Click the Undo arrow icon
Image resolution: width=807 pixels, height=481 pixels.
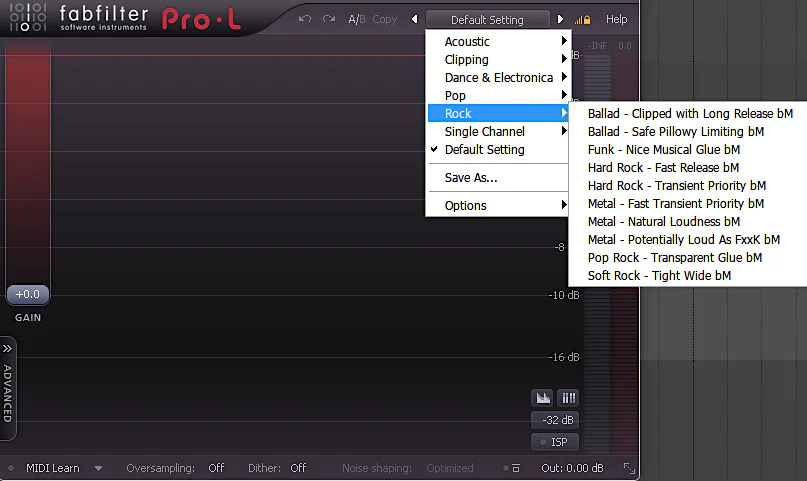tap(305, 19)
